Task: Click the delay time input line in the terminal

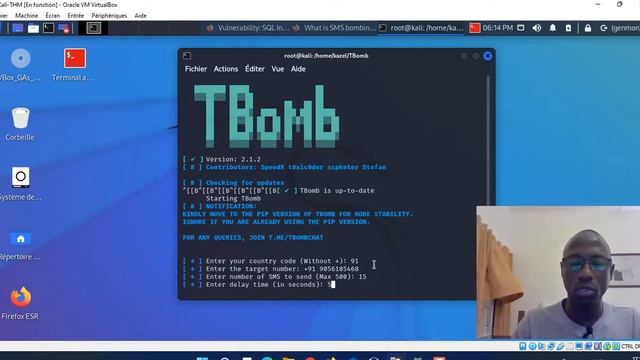Action: click(259, 284)
